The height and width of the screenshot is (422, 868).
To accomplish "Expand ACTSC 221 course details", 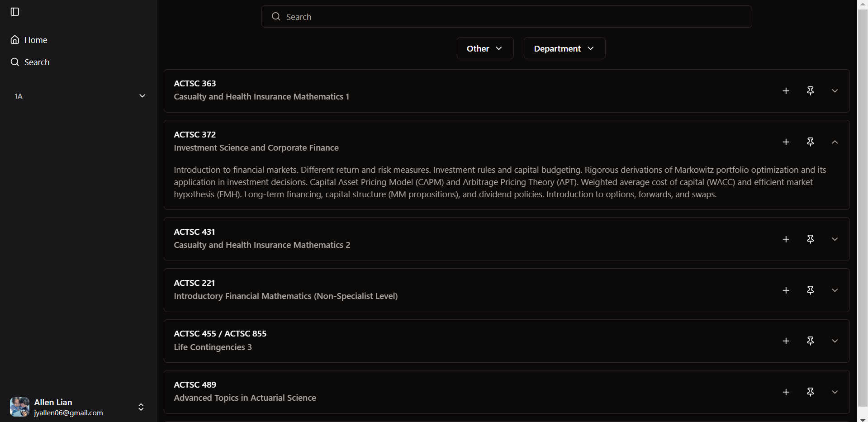I will [x=835, y=290].
